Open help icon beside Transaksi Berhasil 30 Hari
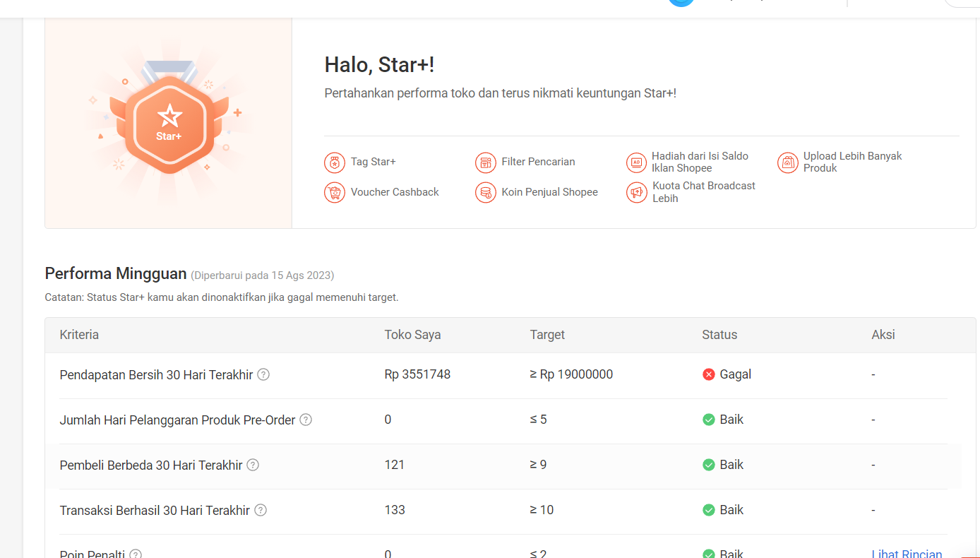Screen dimensions: 980x558 click(x=261, y=510)
